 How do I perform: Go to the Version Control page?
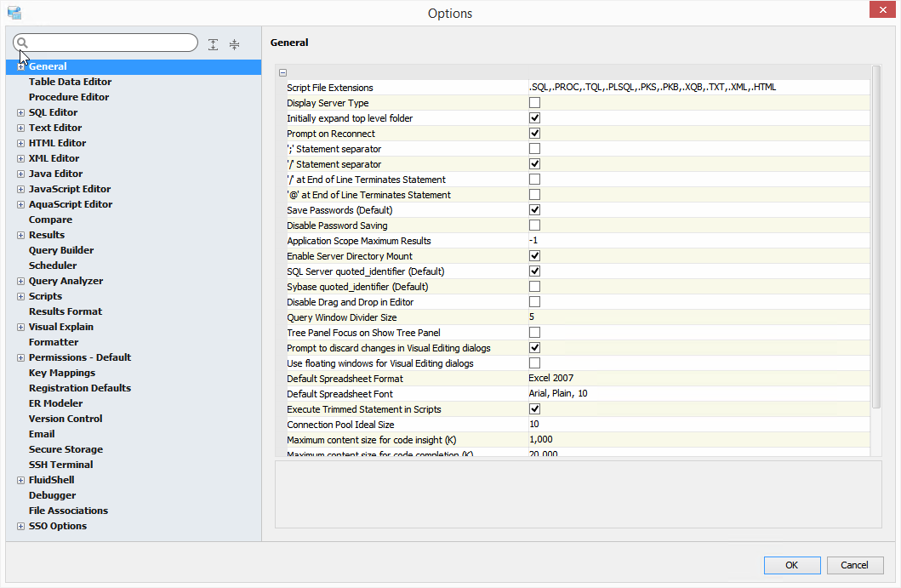tap(66, 419)
